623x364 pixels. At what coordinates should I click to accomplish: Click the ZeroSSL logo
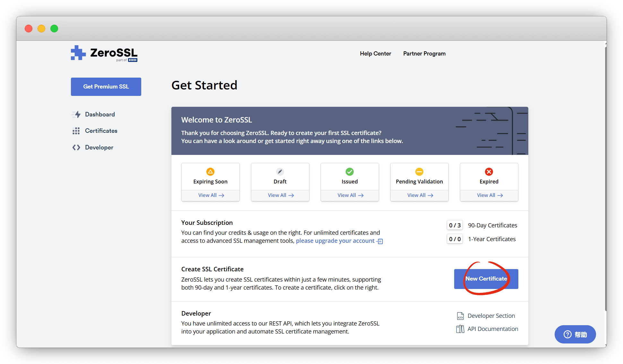click(104, 53)
